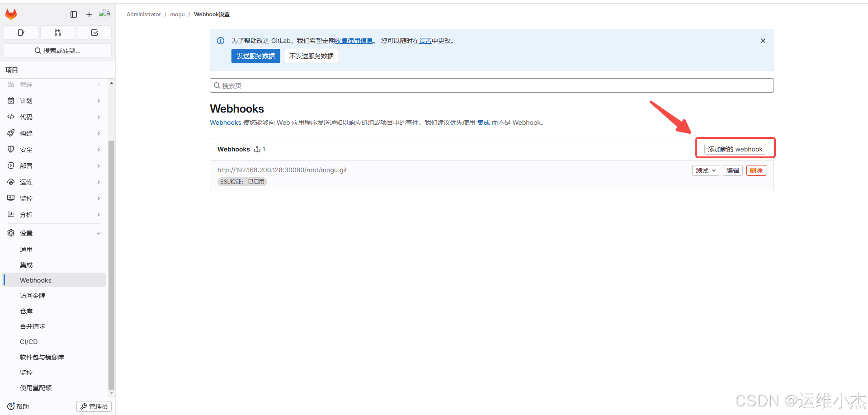The width and height of the screenshot is (868, 415).
Task: Click the 管理员 admin button
Action: tap(94, 406)
